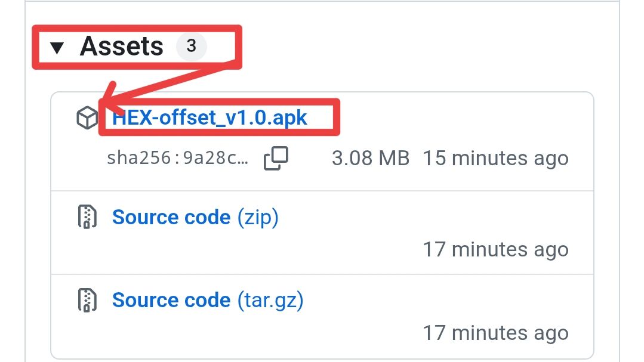This screenshot has height=362, width=644.
Task: Copy the sha256 checksum with the copy icon
Action: click(x=276, y=158)
